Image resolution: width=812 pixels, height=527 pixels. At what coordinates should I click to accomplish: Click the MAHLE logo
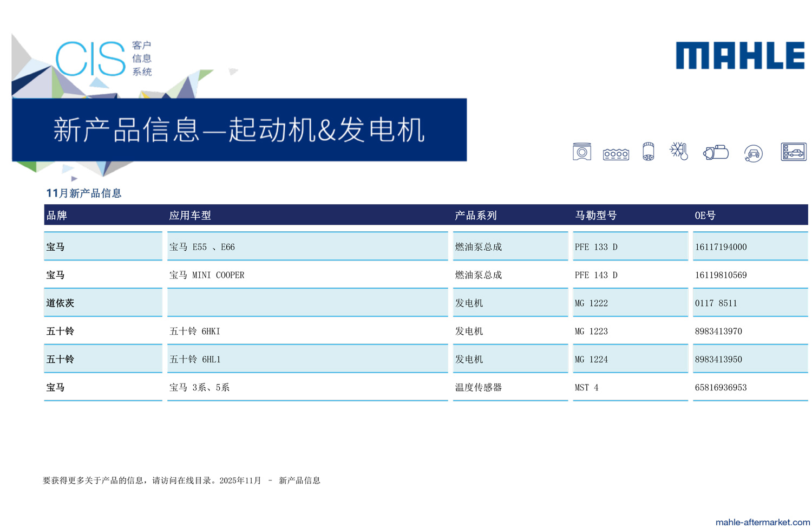click(x=740, y=56)
